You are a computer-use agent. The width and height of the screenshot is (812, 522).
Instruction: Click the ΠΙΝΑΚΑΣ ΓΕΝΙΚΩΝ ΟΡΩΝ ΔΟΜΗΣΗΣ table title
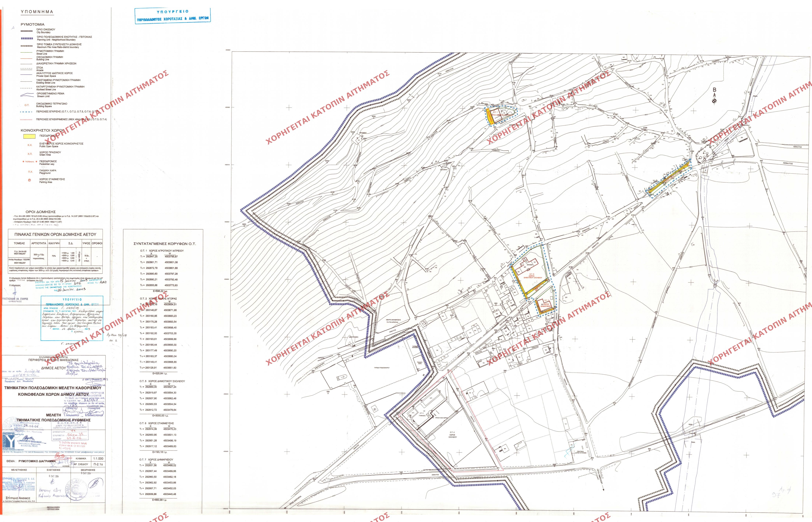click(55, 234)
